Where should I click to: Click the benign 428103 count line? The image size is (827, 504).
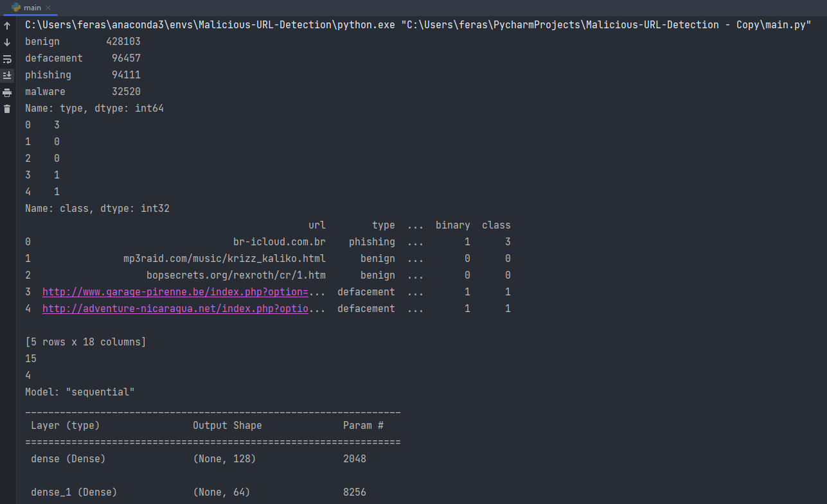pos(82,42)
